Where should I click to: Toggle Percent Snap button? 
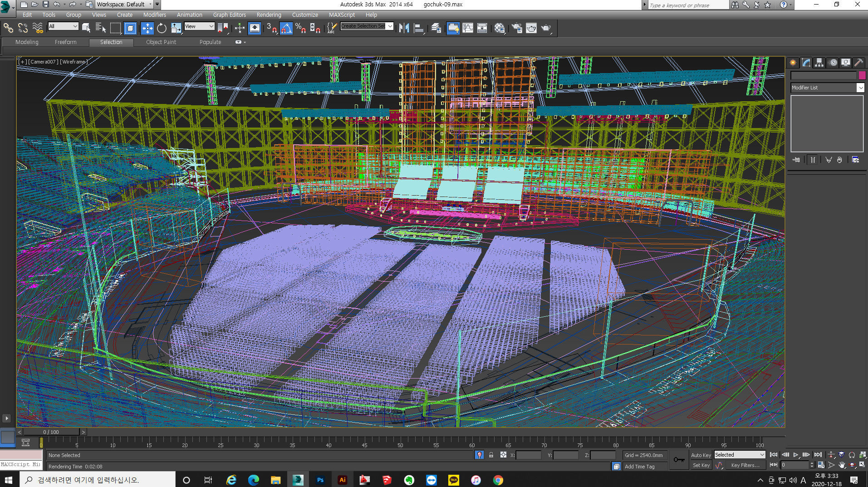point(300,28)
